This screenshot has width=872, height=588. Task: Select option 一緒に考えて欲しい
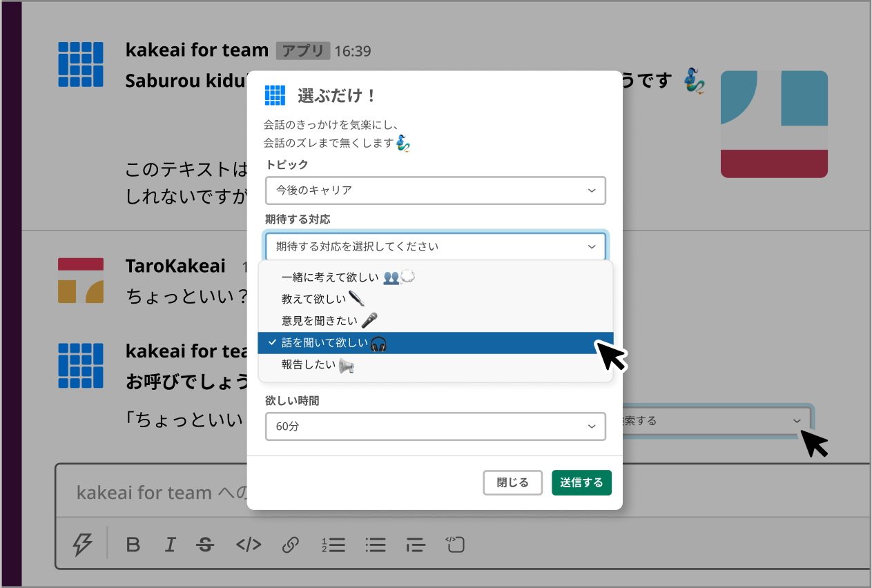435,277
